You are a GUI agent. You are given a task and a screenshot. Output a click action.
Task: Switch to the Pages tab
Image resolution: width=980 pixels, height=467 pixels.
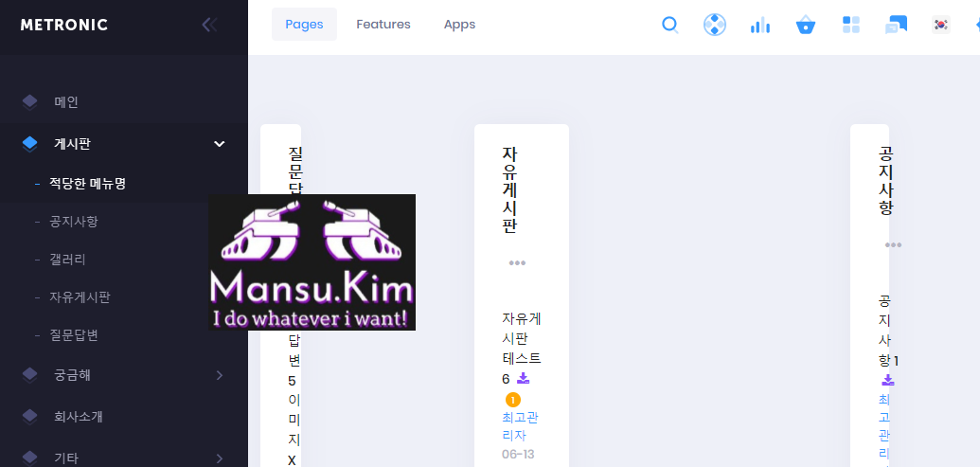pyautogui.click(x=304, y=25)
